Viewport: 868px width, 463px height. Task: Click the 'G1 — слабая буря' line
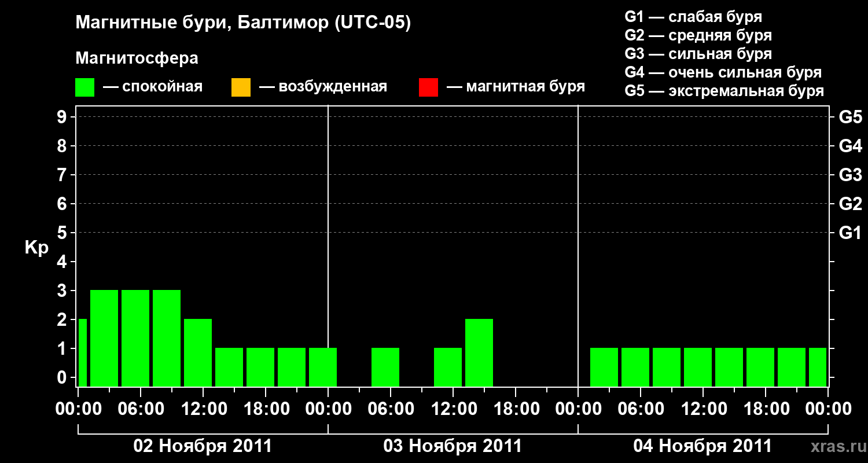tap(693, 17)
